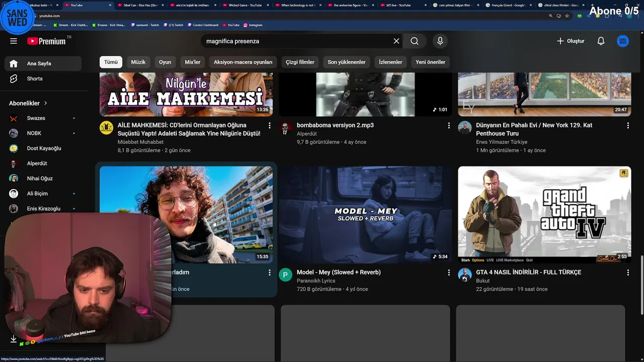Select the Çizgi filmler chip

pos(300,62)
